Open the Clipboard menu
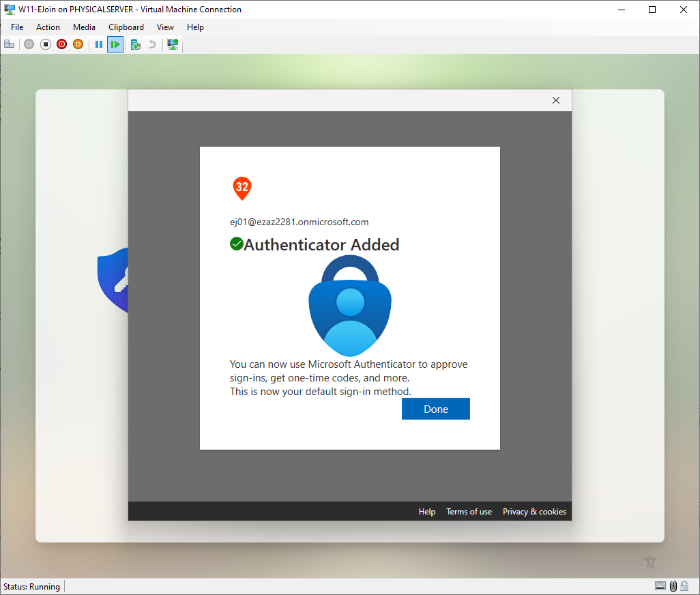The image size is (700, 595). pyautogui.click(x=126, y=27)
